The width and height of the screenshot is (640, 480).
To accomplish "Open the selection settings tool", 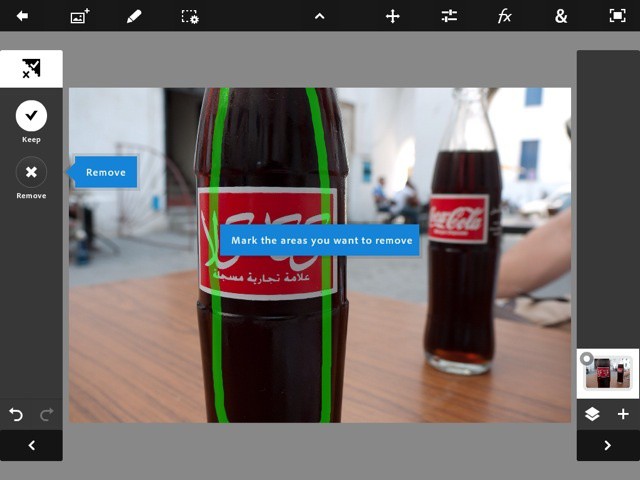I will 189,16.
